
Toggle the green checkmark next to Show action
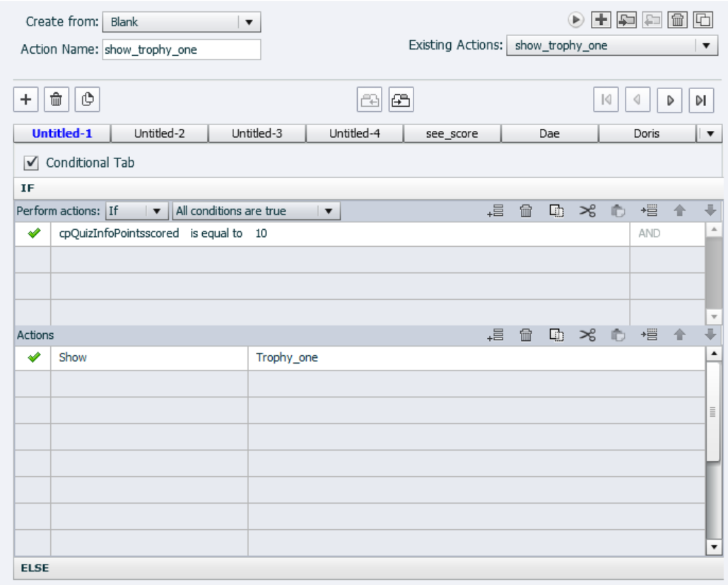[x=33, y=358]
